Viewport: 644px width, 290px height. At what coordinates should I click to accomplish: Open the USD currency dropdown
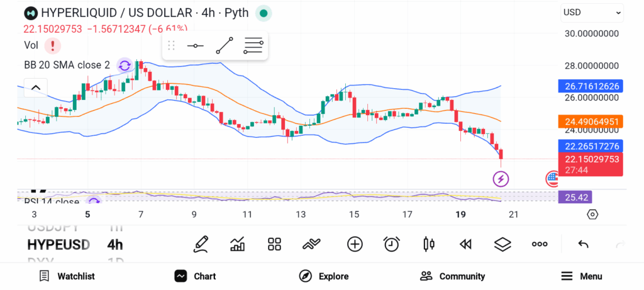pyautogui.click(x=592, y=13)
